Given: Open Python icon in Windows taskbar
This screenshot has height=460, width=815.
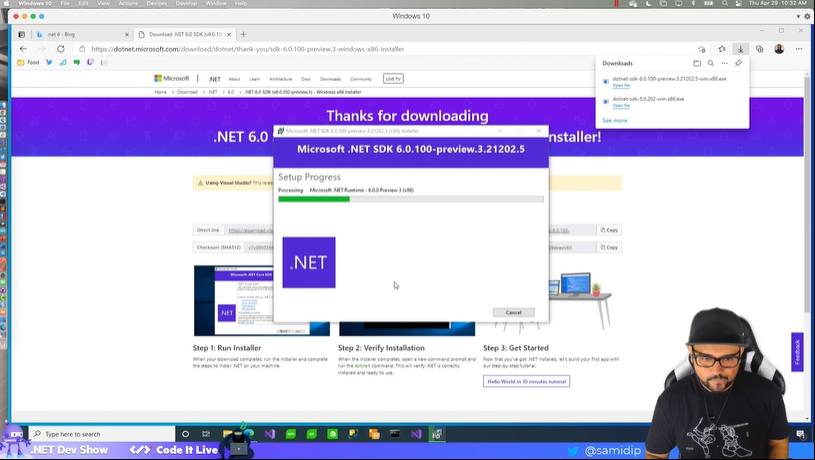Looking at the screenshot, I should [x=353, y=434].
